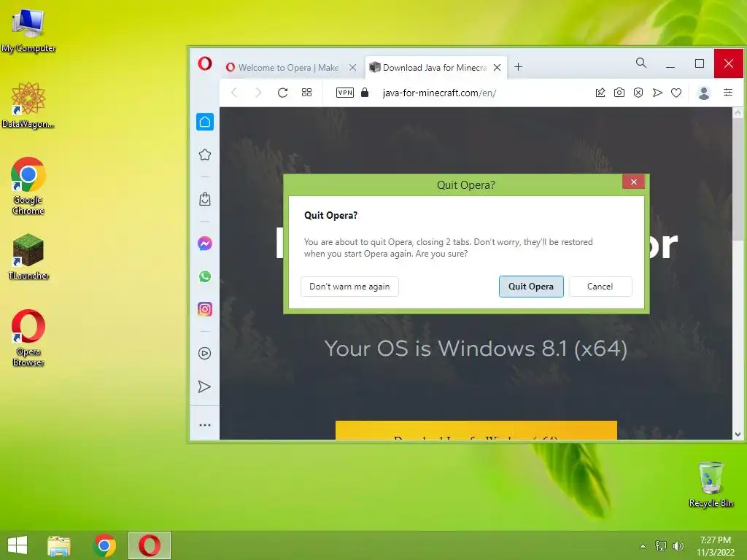Open Chrome from the taskbar
The width and height of the screenshot is (747, 560).
pos(104,545)
